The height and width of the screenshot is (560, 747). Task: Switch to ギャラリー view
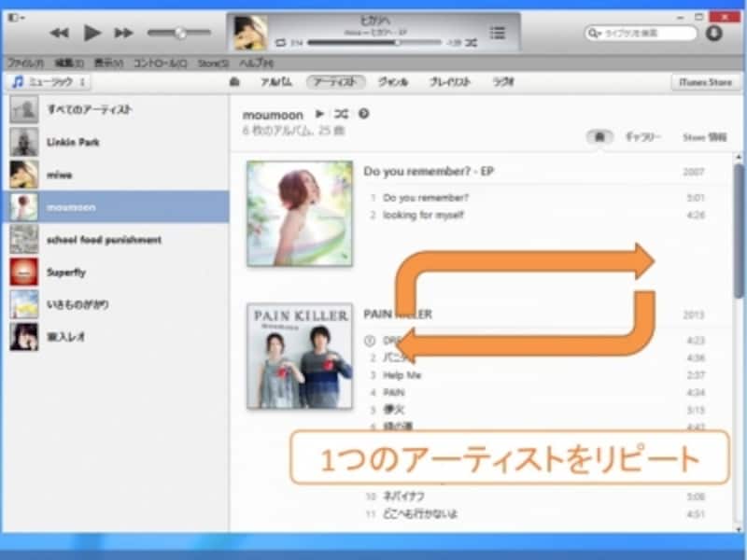pyautogui.click(x=642, y=137)
